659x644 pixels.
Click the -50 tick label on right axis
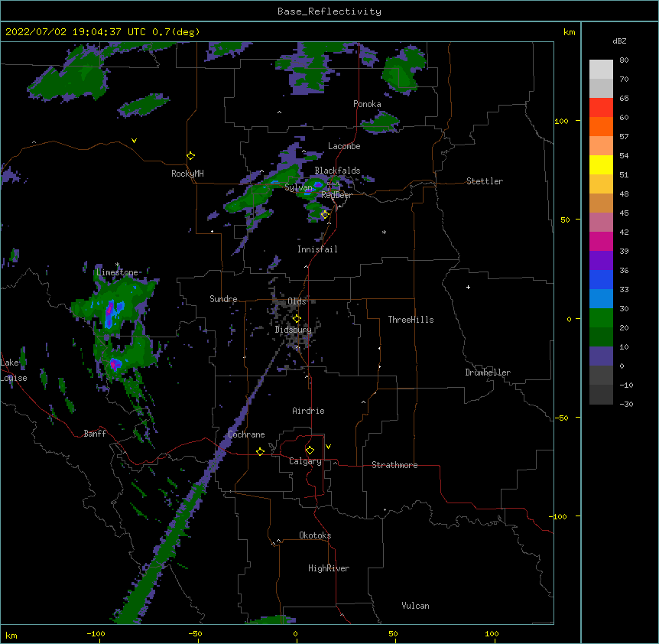point(561,418)
